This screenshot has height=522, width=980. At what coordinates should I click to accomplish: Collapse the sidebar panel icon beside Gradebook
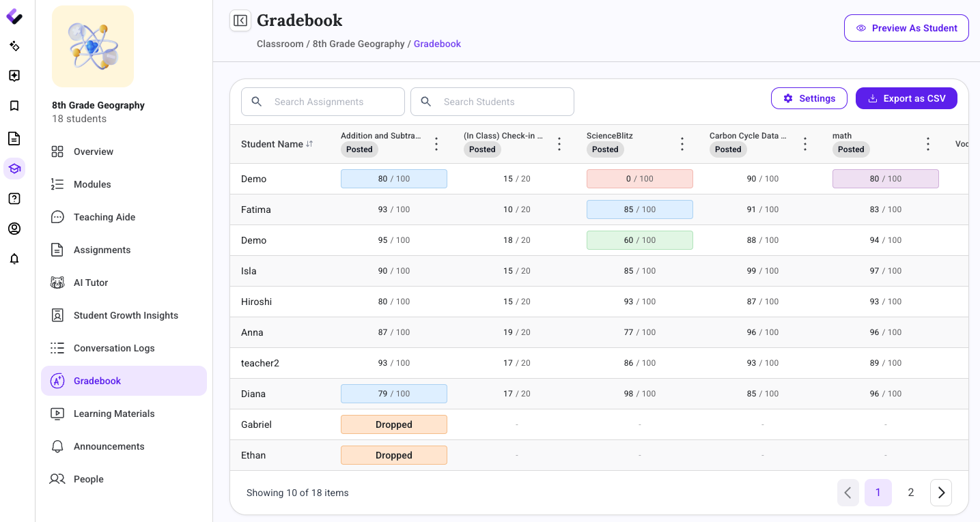240,20
